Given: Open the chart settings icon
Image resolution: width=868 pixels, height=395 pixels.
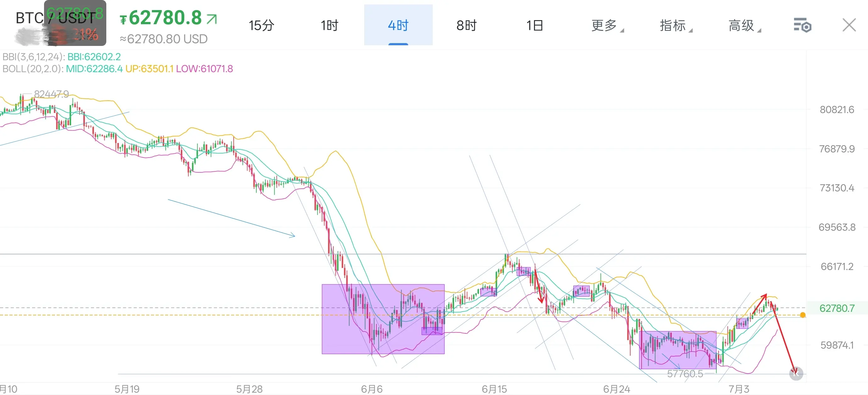Looking at the screenshot, I should 802,25.
